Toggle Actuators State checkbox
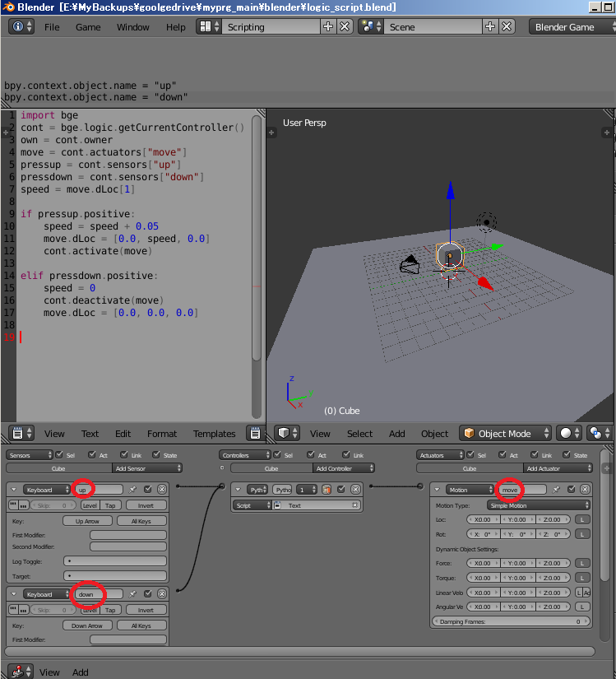Screen dimensions: 616x679 (567, 454)
